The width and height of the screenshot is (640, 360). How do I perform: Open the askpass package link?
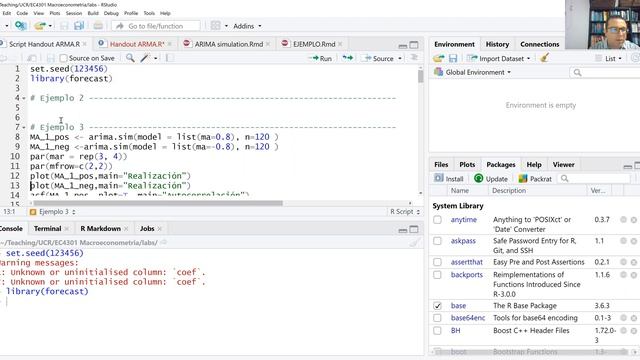(463, 241)
